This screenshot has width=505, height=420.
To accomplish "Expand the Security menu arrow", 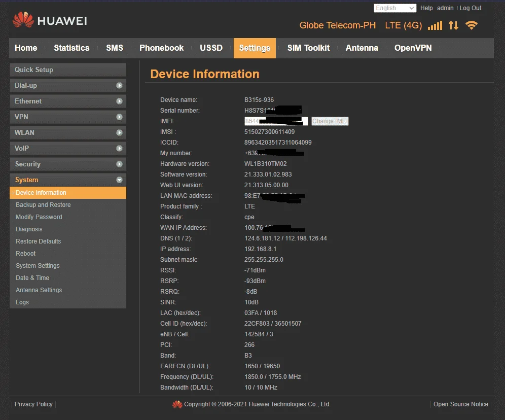I will point(119,164).
